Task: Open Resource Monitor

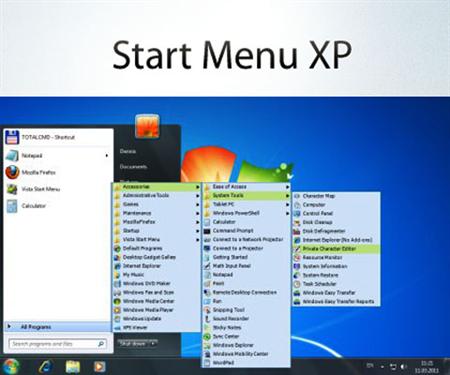Action: click(336, 257)
